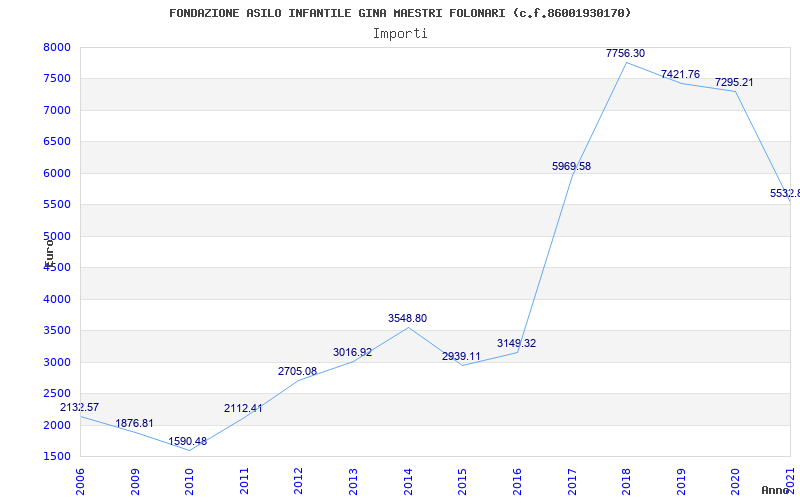Click x-axis year 2020
Image resolution: width=800 pixels, height=500 pixels.
[x=735, y=482]
